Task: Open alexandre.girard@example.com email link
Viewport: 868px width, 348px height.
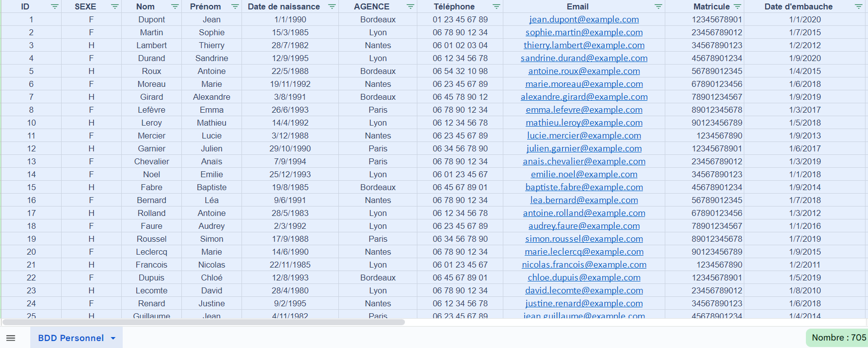Action: click(584, 97)
